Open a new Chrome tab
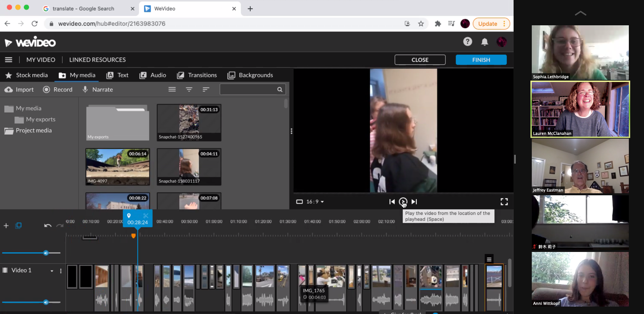The image size is (644, 314). click(x=250, y=9)
